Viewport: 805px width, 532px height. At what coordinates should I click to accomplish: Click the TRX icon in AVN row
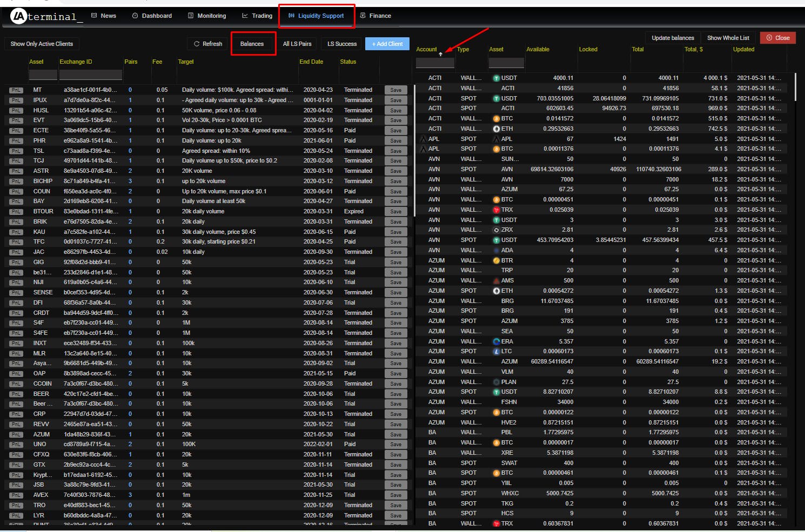click(496, 210)
